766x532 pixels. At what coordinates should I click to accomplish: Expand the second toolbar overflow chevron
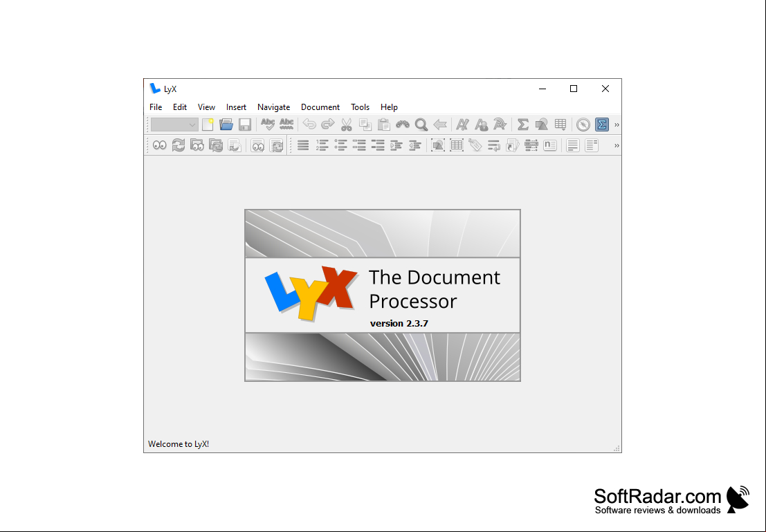pos(617,145)
